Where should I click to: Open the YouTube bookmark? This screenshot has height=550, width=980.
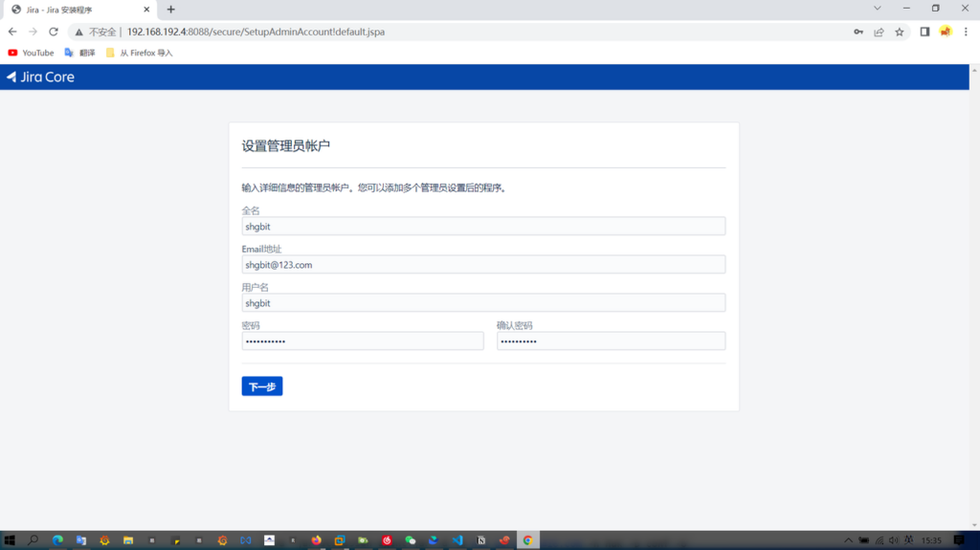tap(31, 53)
